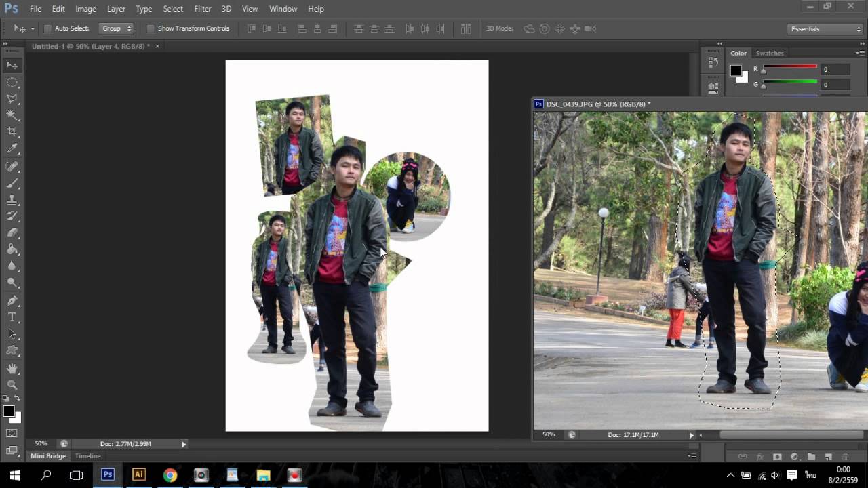
Task: Select the Healing Brush tool
Action: tap(12, 167)
